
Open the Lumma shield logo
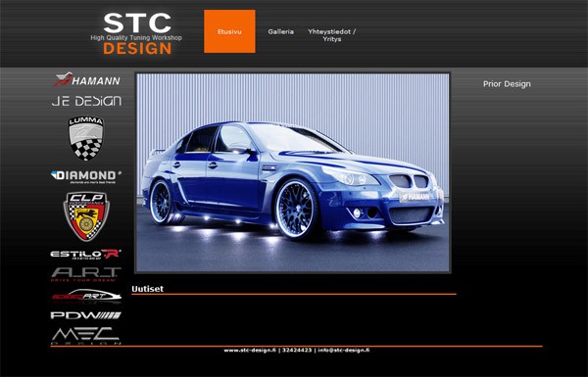(86, 138)
